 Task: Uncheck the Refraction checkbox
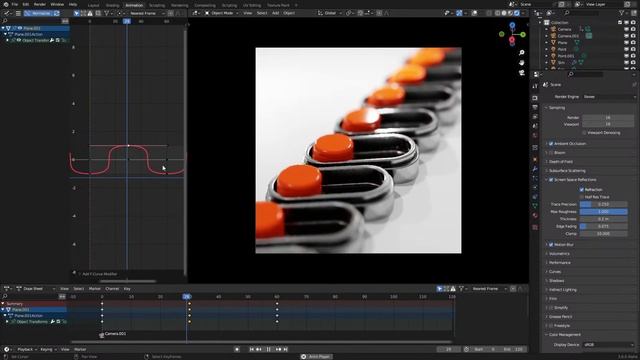[x=582, y=190]
